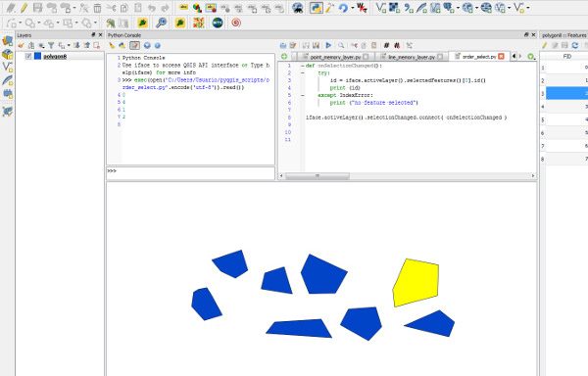Click the yellow Layer Labeling abc icon
The height and width of the screenshot is (376, 588).
coord(183,8)
